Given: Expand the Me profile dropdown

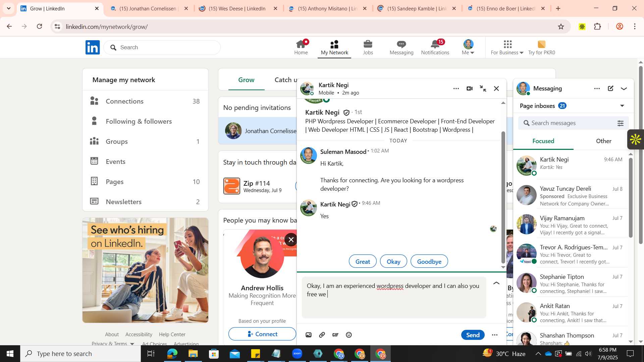Looking at the screenshot, I should pos(468,47).
